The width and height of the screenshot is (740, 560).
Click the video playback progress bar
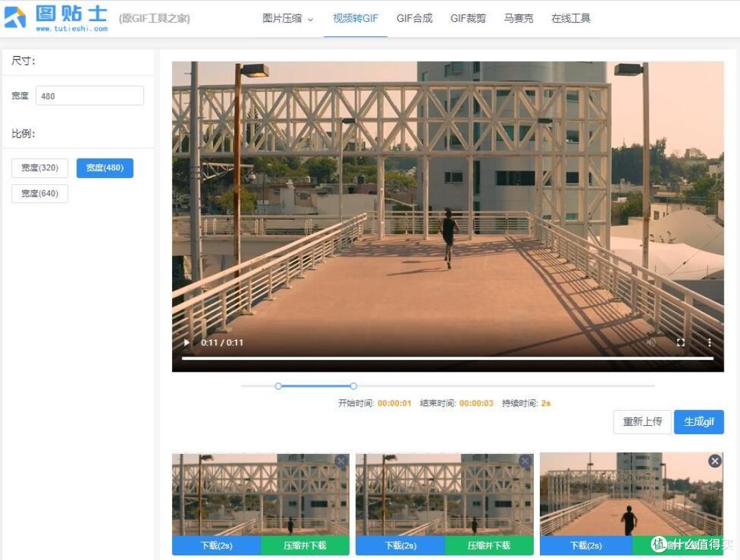(x=447, y=359)
